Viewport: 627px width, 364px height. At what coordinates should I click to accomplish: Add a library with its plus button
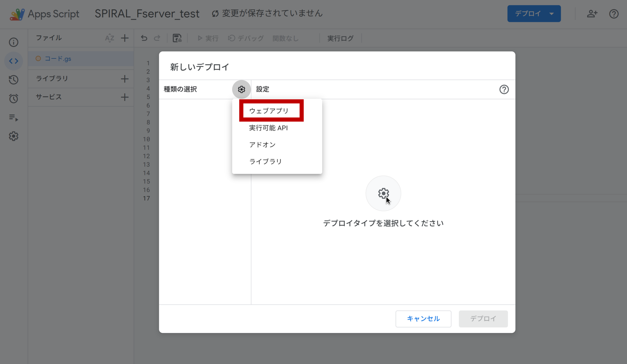(x=125, y=79)
